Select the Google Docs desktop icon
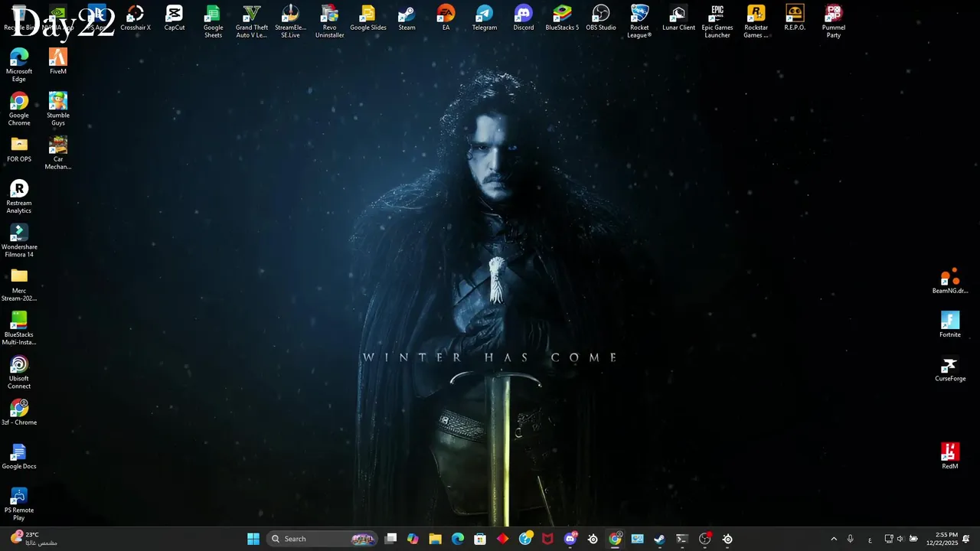This screenshot has width=980, height=551. click(19, 457)
